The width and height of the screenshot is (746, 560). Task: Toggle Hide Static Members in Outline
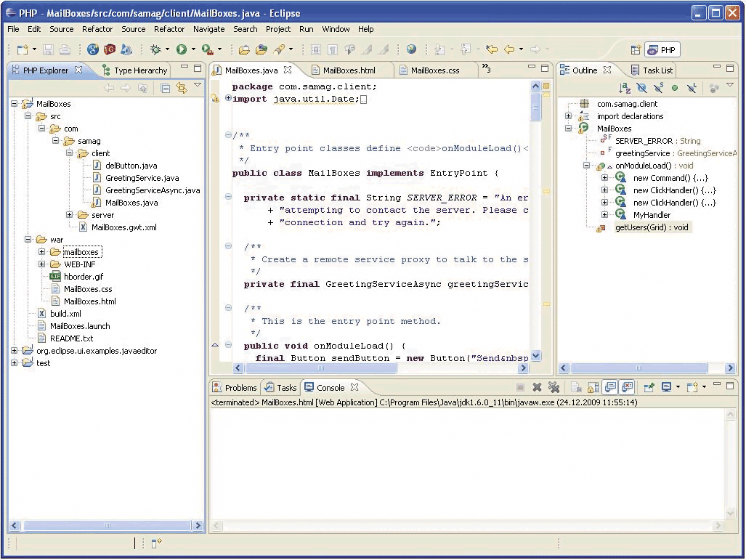(658, 88)
